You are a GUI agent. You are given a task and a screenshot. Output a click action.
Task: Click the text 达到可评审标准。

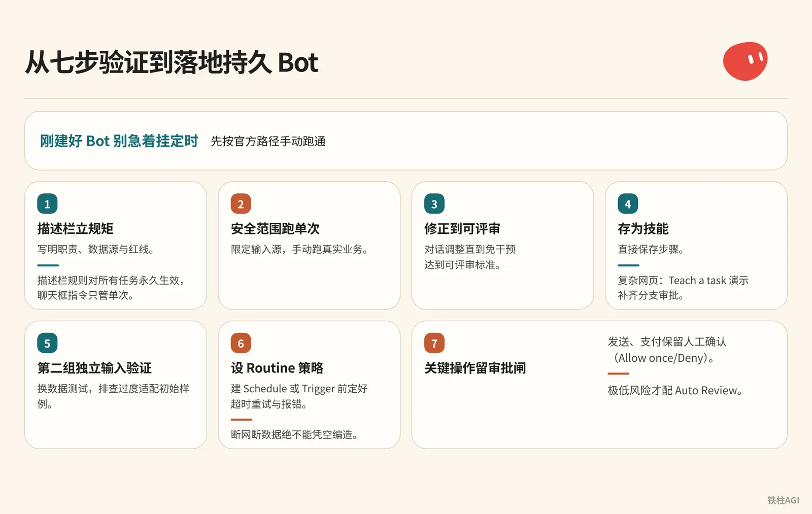click(x=462, y=265)
